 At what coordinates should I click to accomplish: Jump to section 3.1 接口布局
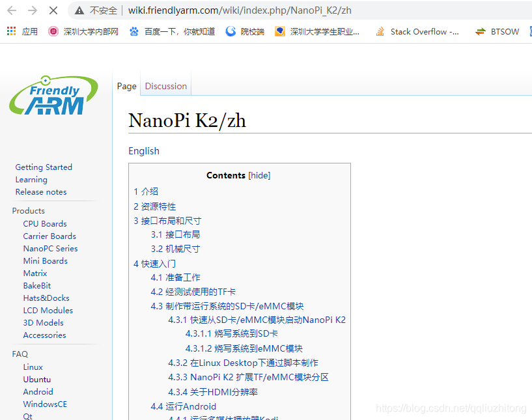175,234
